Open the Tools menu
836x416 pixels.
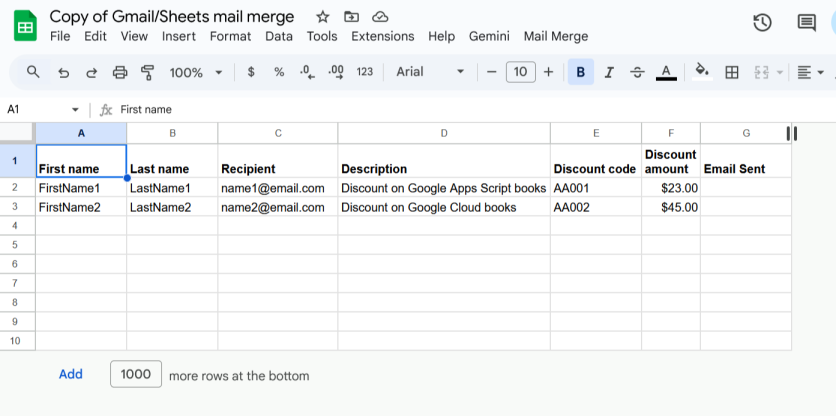click(322, 36)
